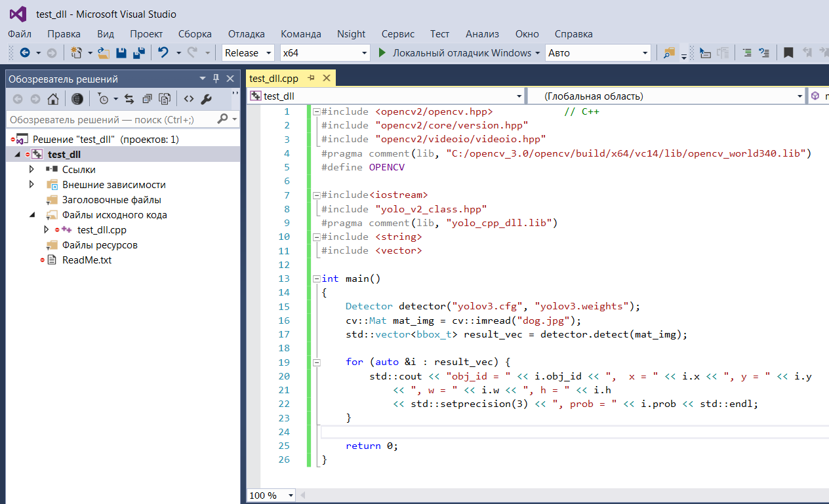Click the Collapse All icon in Solution Explorer

click(147, 99)
